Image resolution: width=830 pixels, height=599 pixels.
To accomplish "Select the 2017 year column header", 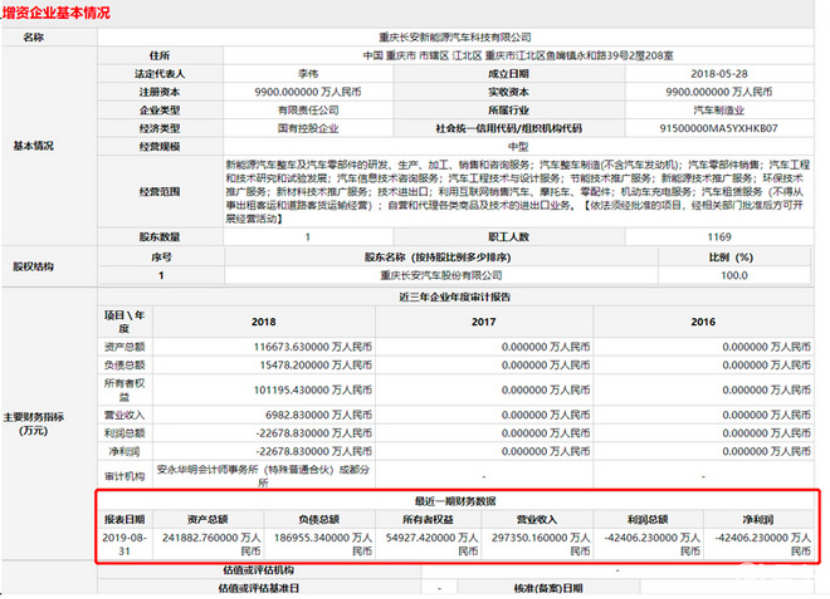I will click(484, 322).
